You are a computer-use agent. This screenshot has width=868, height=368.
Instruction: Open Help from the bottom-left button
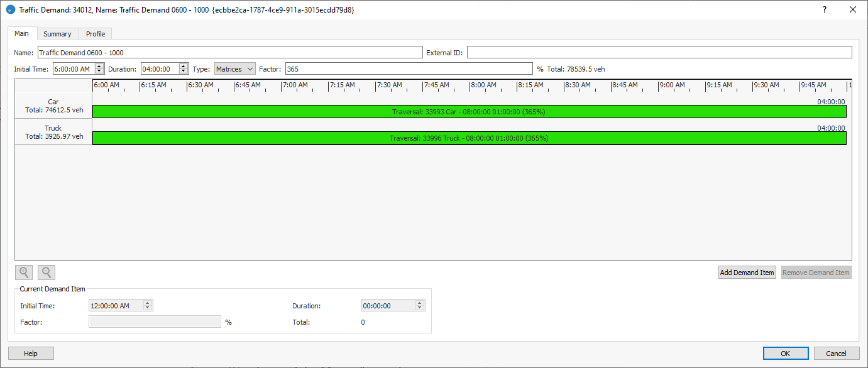[x=31, y=354]
